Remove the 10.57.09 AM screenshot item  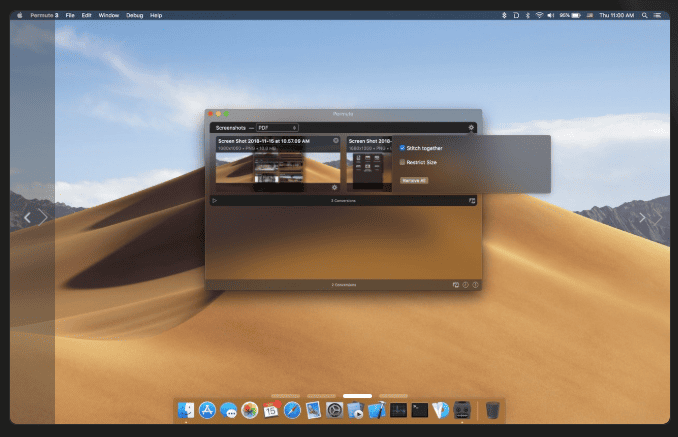click(x=336, y=140)
